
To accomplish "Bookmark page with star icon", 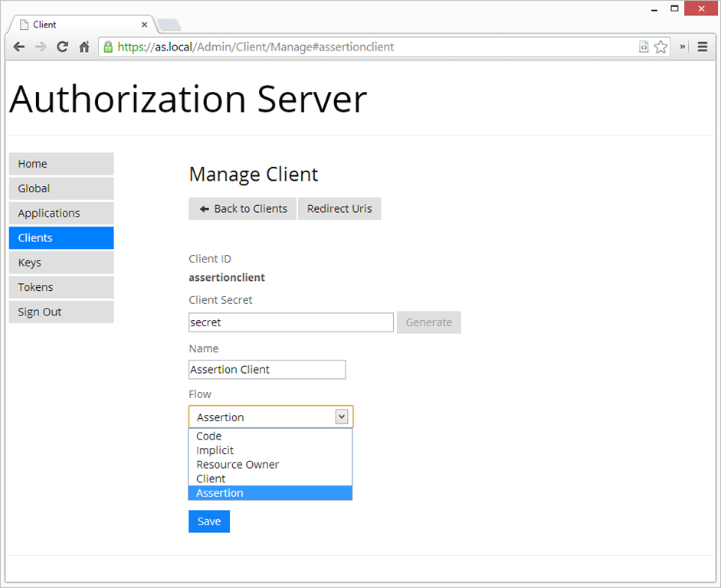I will (x=660, y=47).
